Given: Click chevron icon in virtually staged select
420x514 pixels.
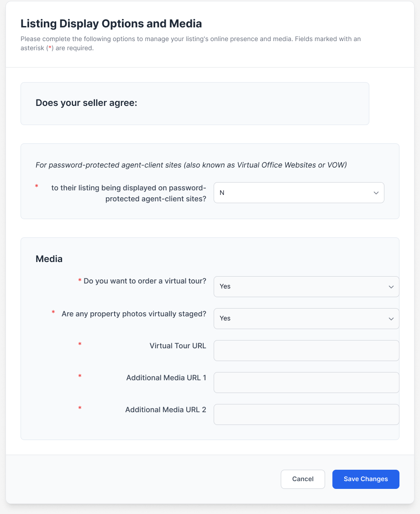Looking at the screenshot, I should [x=391, y=319].
